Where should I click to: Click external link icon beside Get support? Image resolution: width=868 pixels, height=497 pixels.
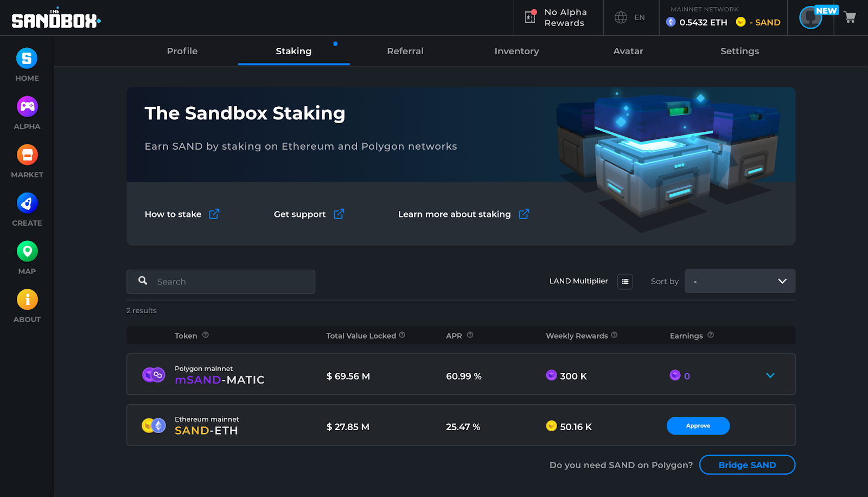pos(339,214)
